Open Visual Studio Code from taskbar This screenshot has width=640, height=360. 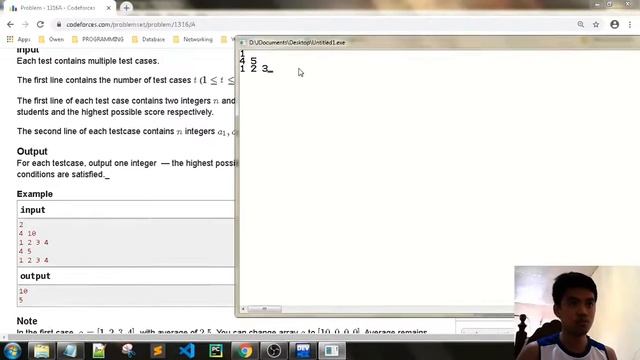pos(187,351)
